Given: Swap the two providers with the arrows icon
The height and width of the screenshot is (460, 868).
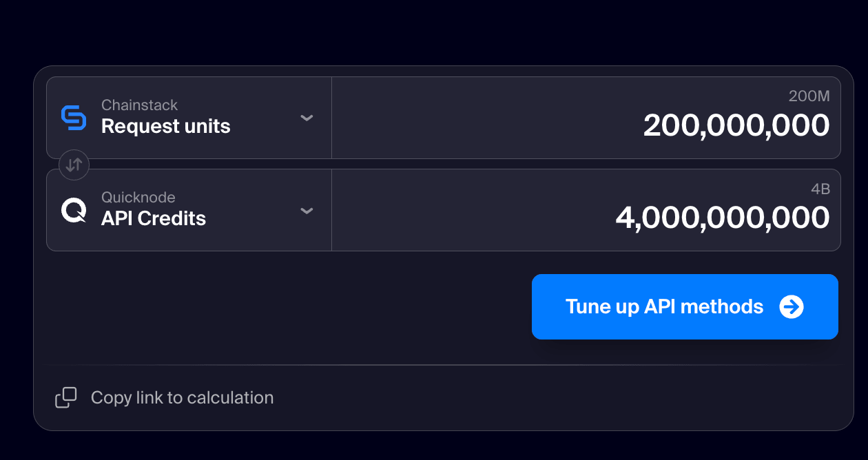Looking at the screenshot, I should [x=74, y=165].
